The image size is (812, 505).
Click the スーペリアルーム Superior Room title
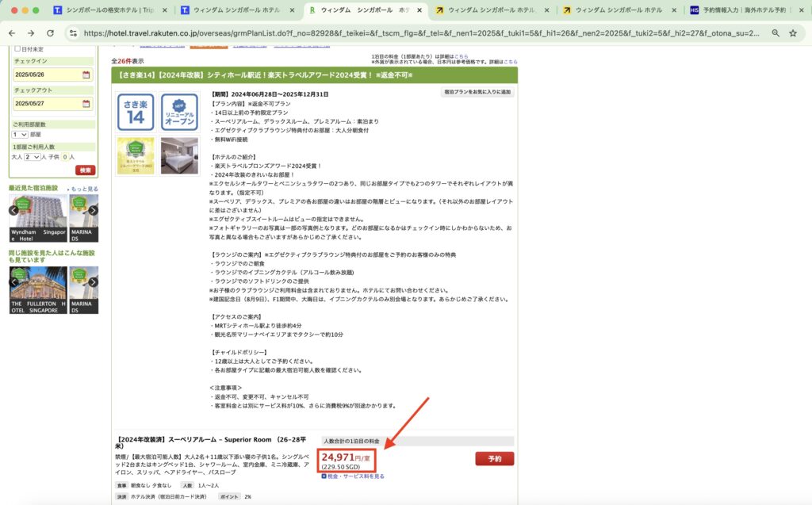click(x=212, y=442)
